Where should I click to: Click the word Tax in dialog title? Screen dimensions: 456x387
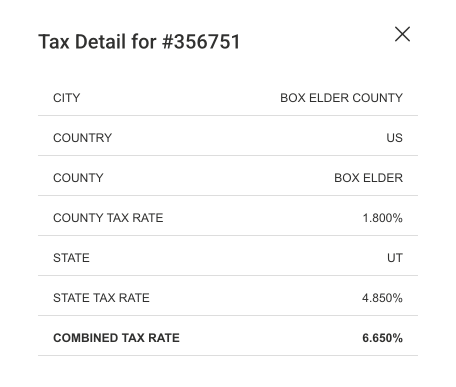pyautogui.click(x=54, y=42)
